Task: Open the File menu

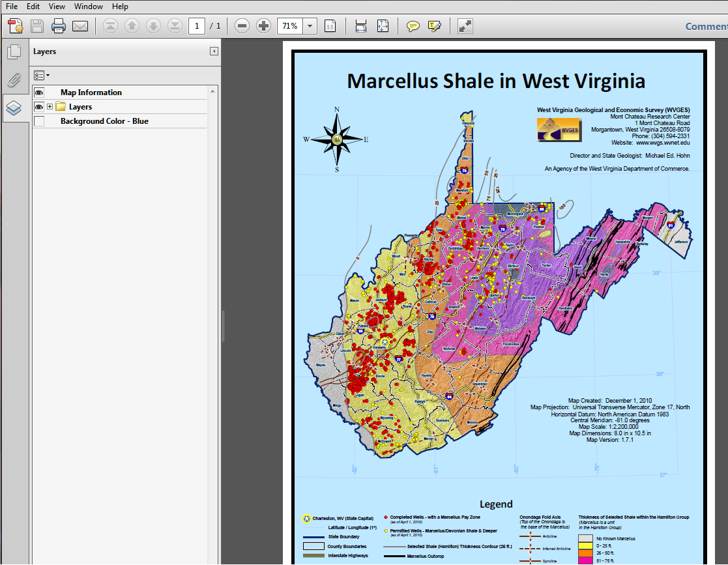Action: point(12,7)
